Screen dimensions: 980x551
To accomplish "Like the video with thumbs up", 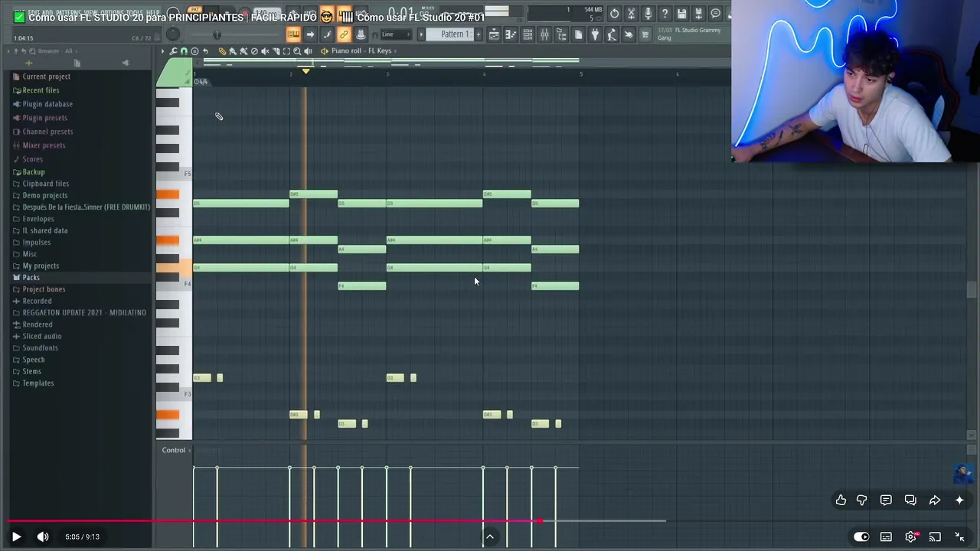I will pos(841,500).
